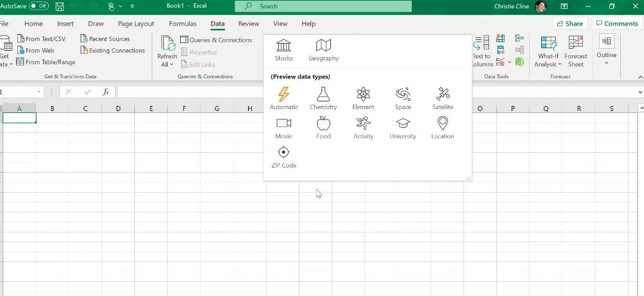Select the Chemistry data type
The image size is (644, 296).
[x=323, y=98]
